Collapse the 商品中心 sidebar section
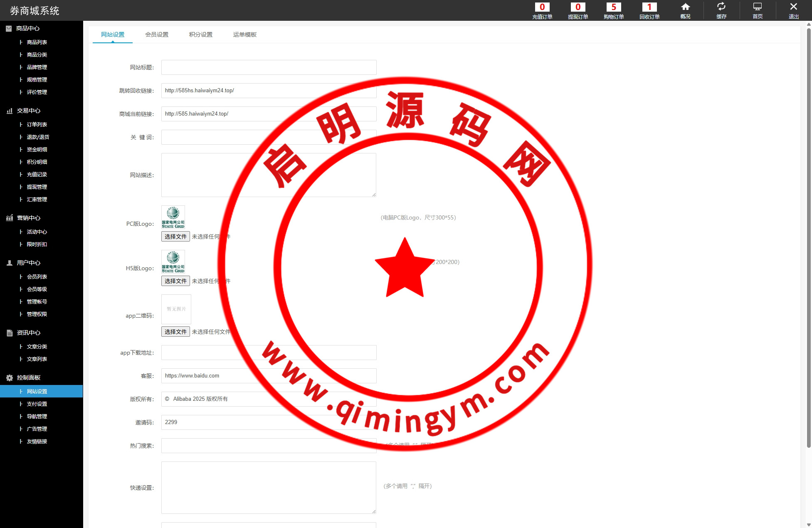812x528 pixels. [x=28, y=28]
